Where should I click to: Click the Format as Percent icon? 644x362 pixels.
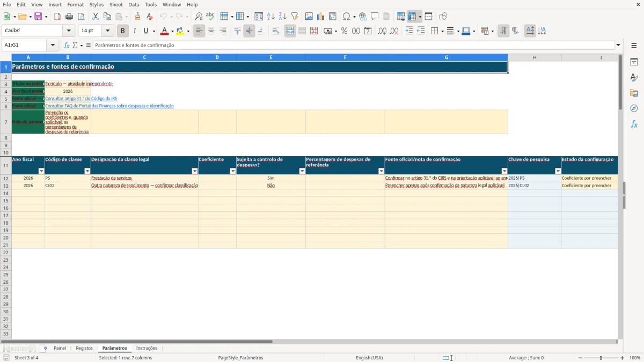[345, 31]
